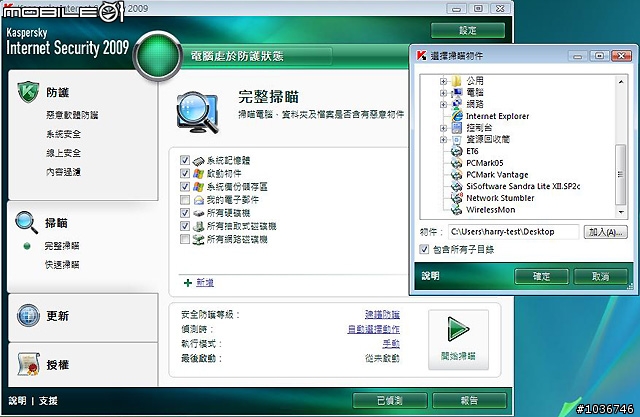Click the 開始掃瞄 play button
Image resolution: width=640 pixels, height=417 pixels.
coord(458,340)
